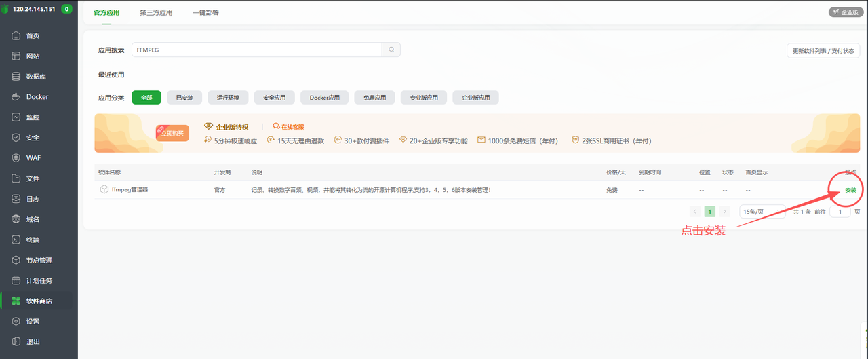Click the 网站 website icon in sidebar

[x=16, y=56]
